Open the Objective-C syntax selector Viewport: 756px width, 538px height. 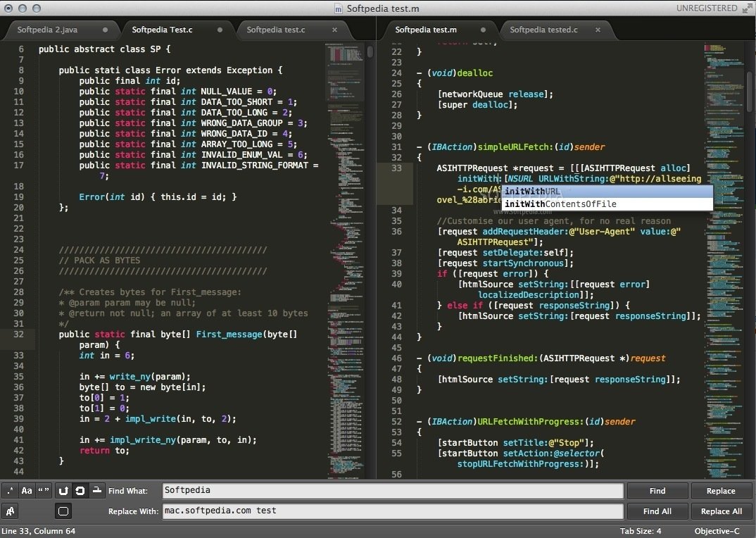(717, 531)
